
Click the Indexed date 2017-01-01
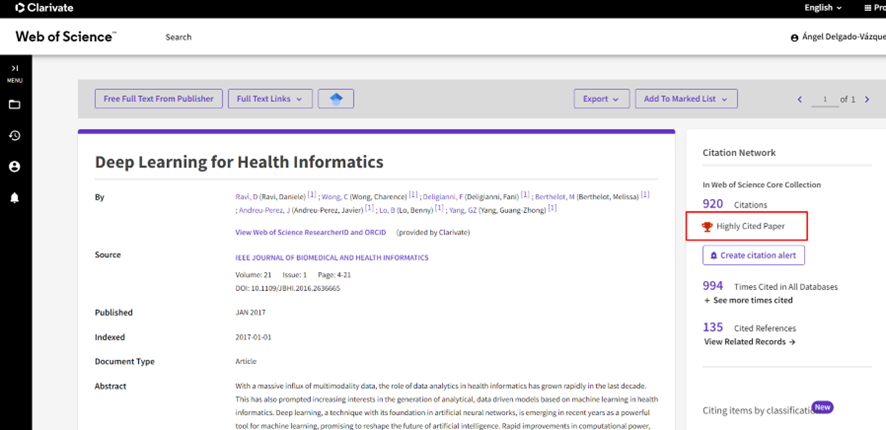pyautogui.click(x=253, y=337)
